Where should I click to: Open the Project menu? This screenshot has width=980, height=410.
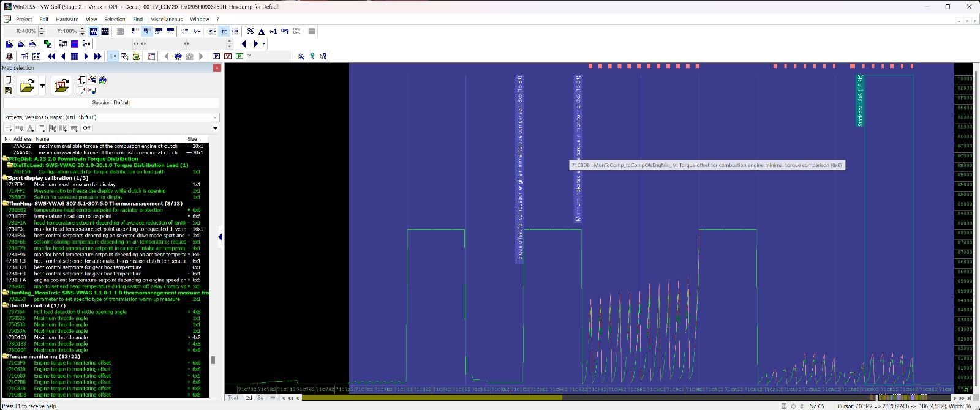[x=24, y=19]
